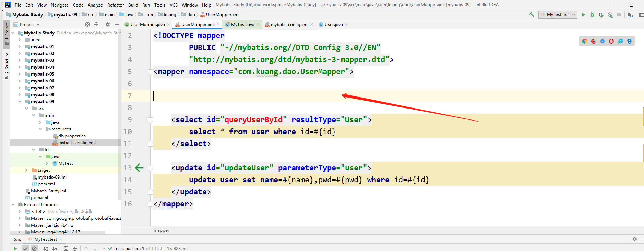644x251 pixels.
Task: Collapse all in Project panel toolbar
Action: point(96,24)
